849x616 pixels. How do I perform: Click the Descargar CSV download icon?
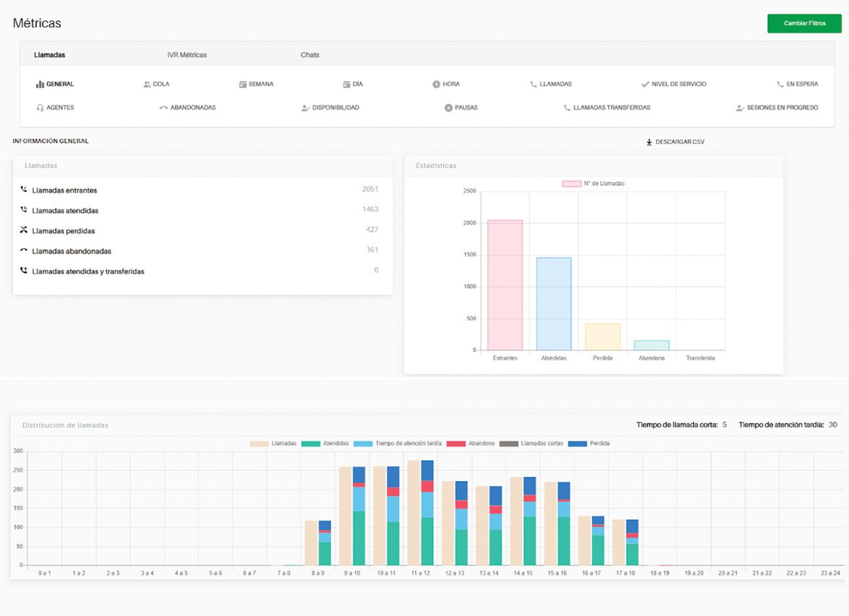pos(649,142)
